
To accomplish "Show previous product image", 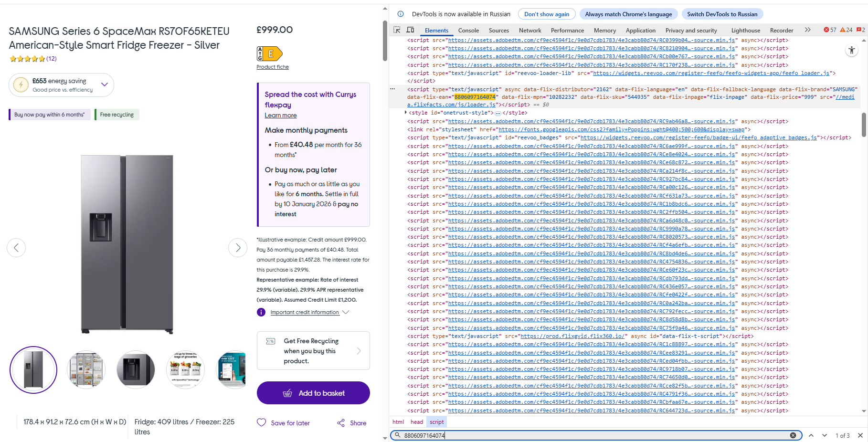I will (16, 247).
